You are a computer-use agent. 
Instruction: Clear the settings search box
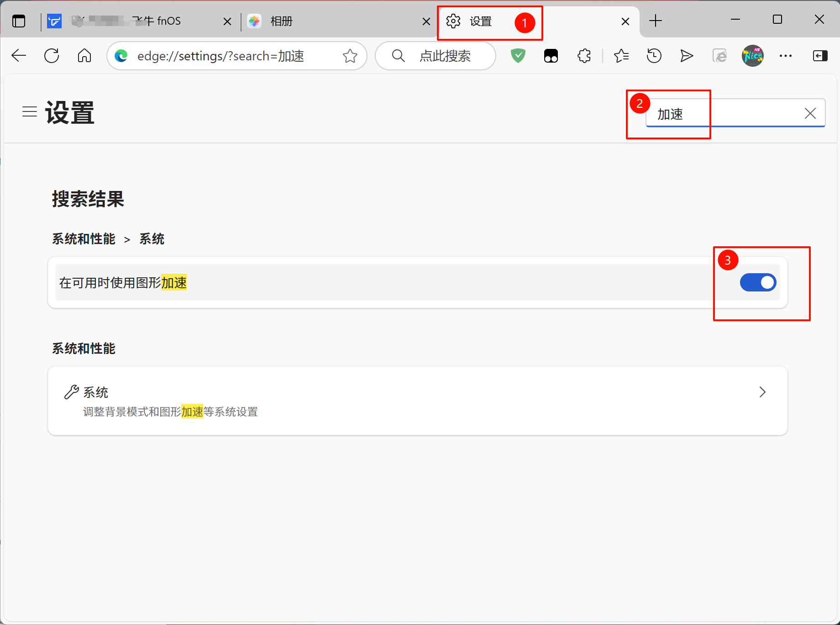(x=810, y=113)
